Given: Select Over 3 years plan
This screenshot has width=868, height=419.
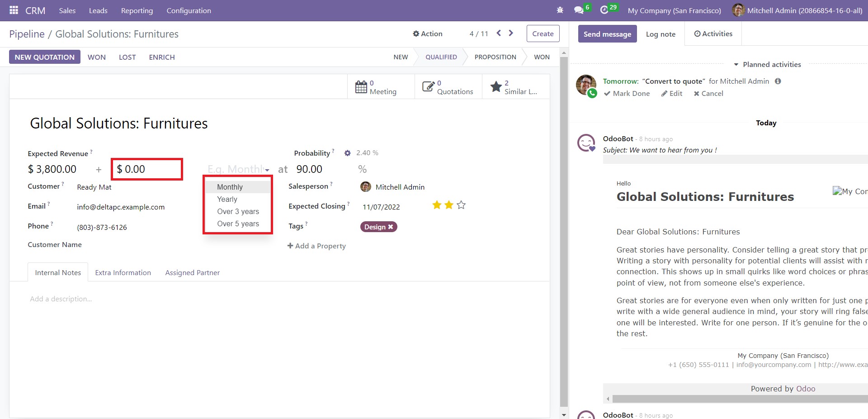Looking at the screenshot, I should pyautogui.click(x=238, y=211).
